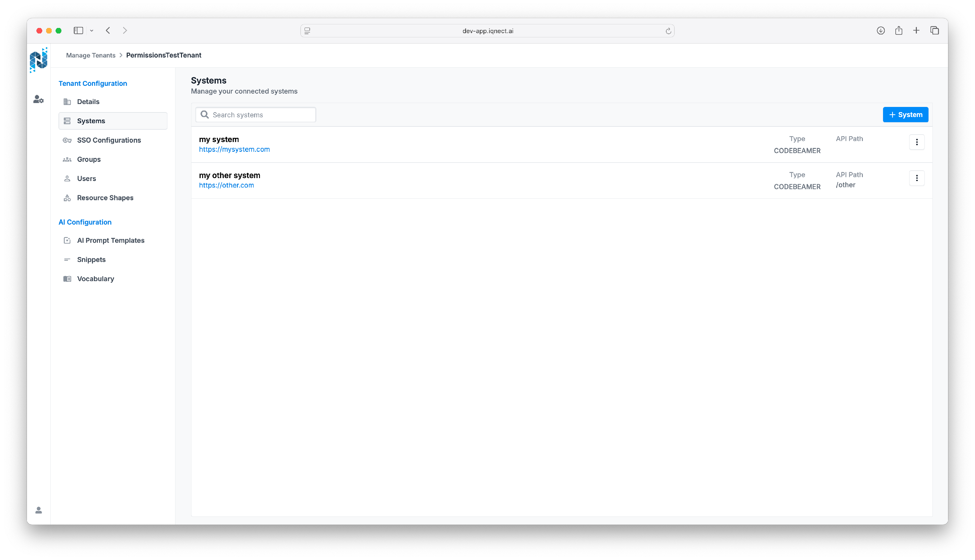Open new Safari tab with plus icon
The image size is (975, 560).
pos(916,30)
